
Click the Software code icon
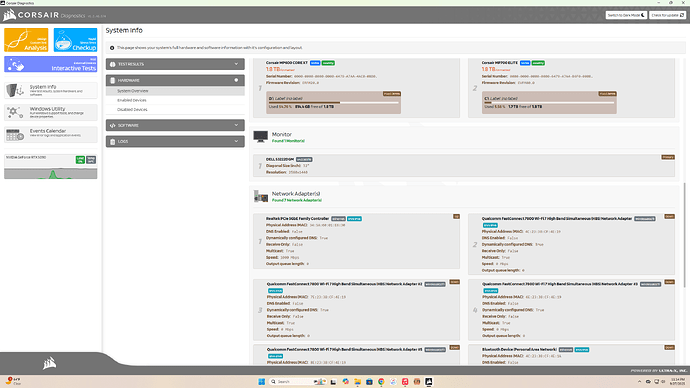(113, 125)
